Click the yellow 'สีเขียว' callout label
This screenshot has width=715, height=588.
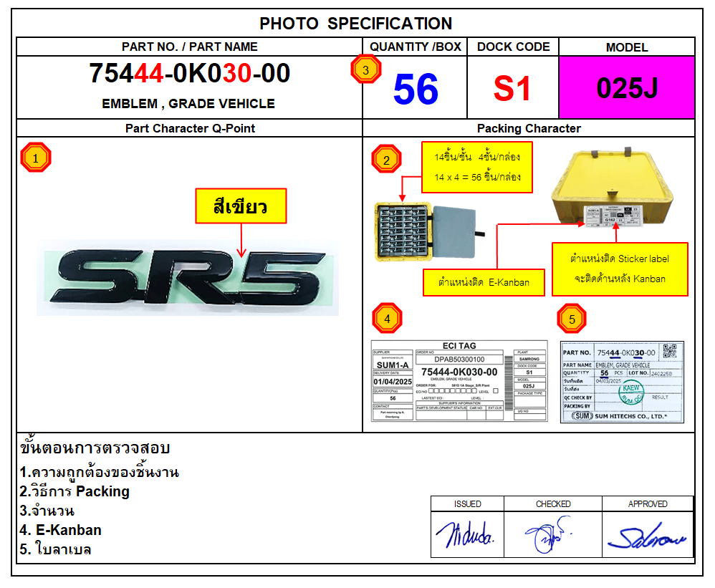click(x=241, y=206)
